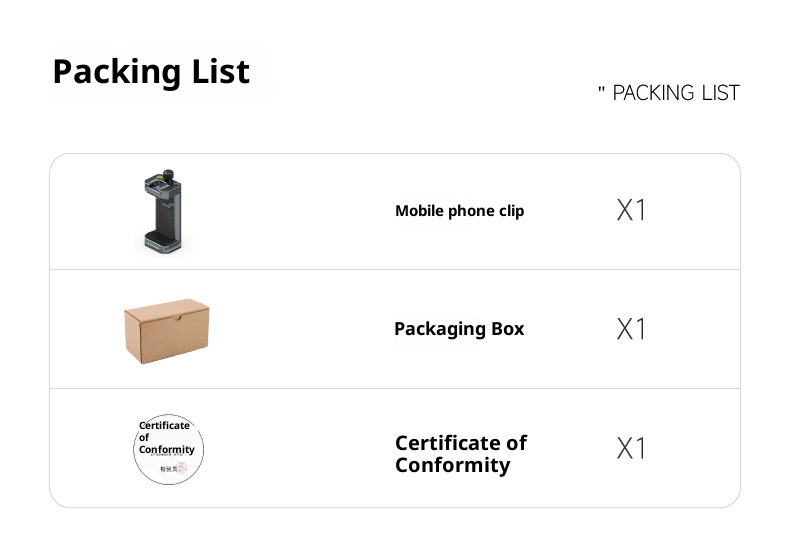
Task: Click the base foot of the phone clip
Action: tap(164, 241)
